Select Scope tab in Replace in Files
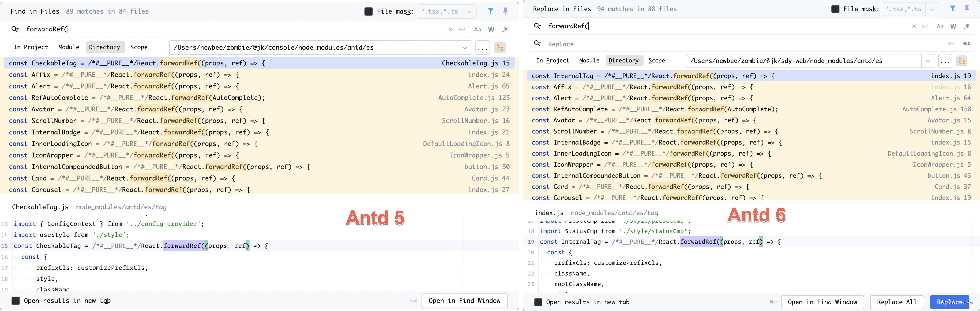 tap(657, 60)
